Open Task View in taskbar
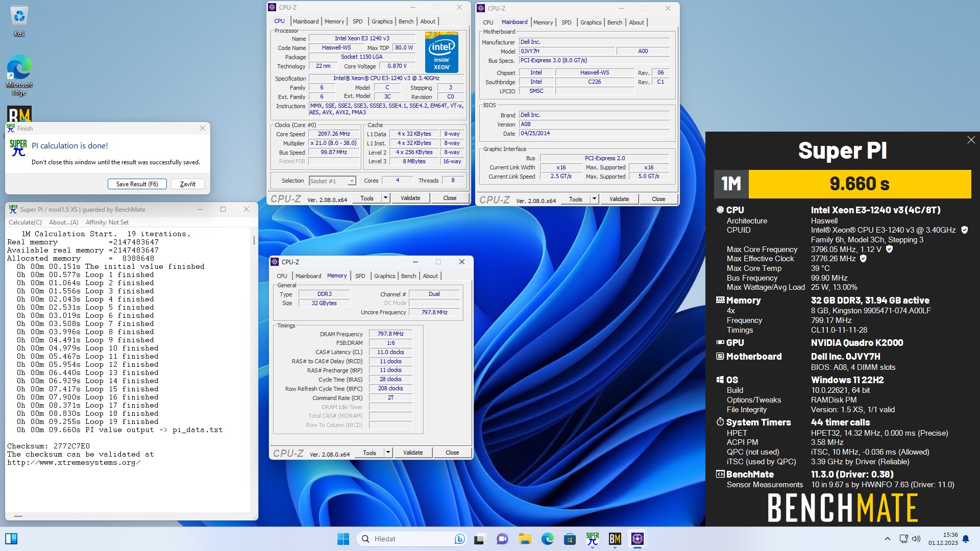Screen dimensions: 980x551 (x=479, y=539)
